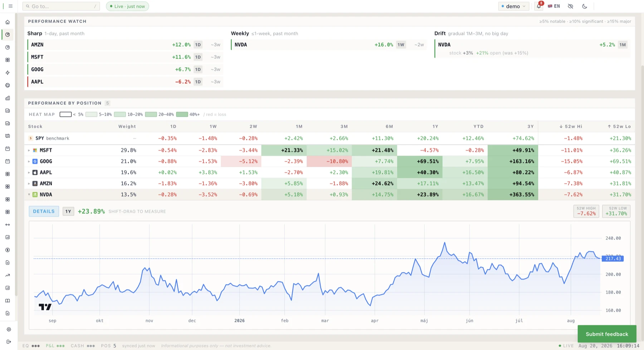644x350 pixels.
Task: Click the UK flag EN language selector
Action: (x=554, y=6)
